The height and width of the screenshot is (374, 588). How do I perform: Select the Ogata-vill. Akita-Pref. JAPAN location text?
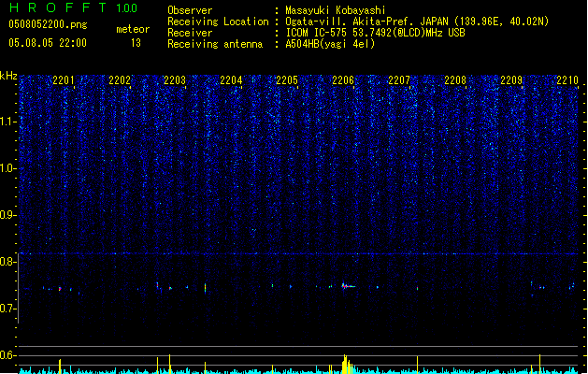click(417, 22)
